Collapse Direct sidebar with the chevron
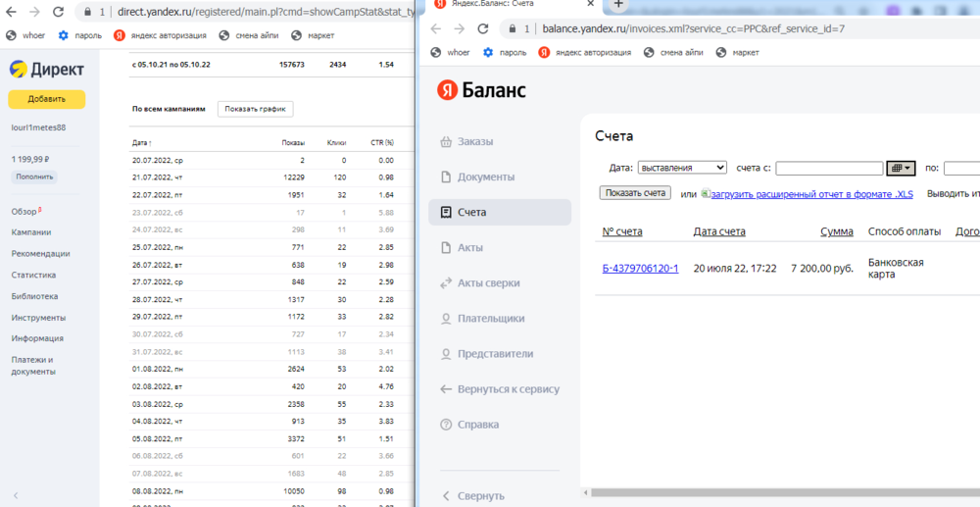The image size is (980, 507). (16, 496)
